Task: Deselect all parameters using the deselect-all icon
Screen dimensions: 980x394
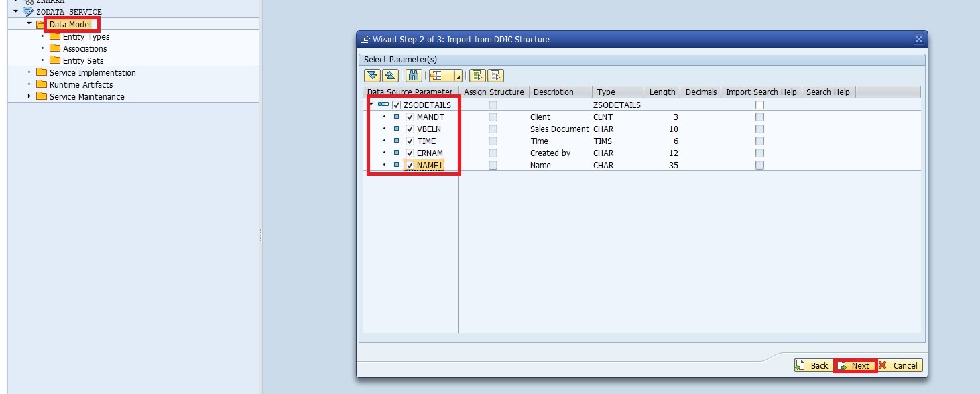Action: pyautogui.click(x=495, y=75)
